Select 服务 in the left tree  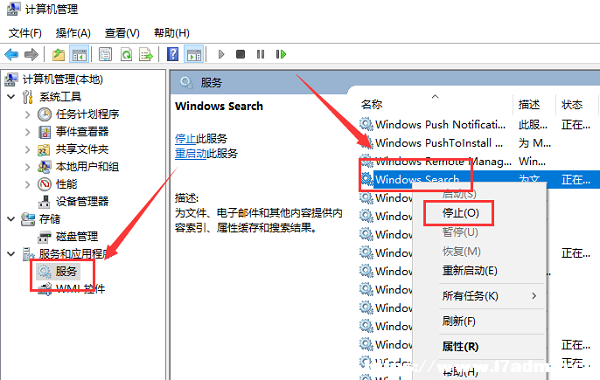66,271
